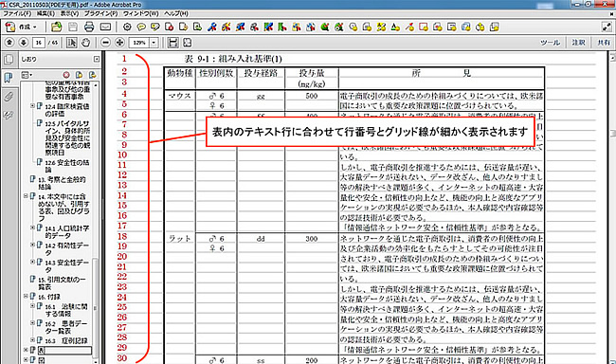The height and width of the screenshot is (364, 616).
Task: Click the zoom out minus button
Action: 105,43
